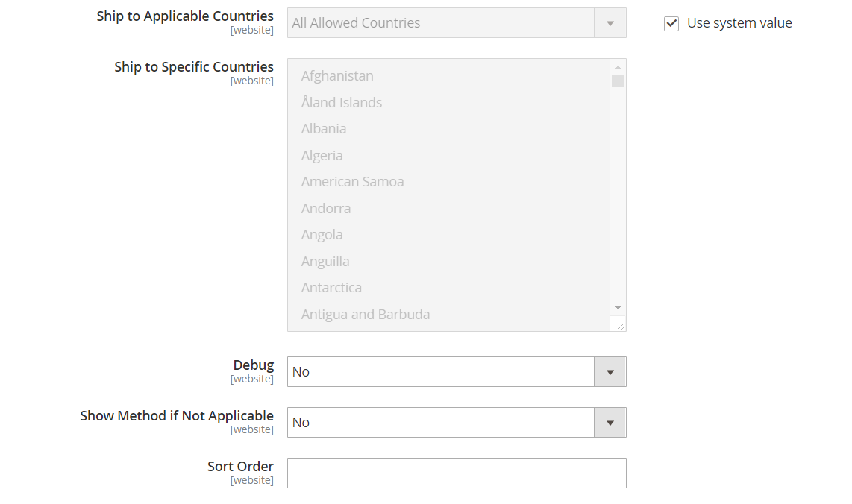Click the Sort Order input field
The height and width of the screenshot is (504, 852).
pos(457,473)
